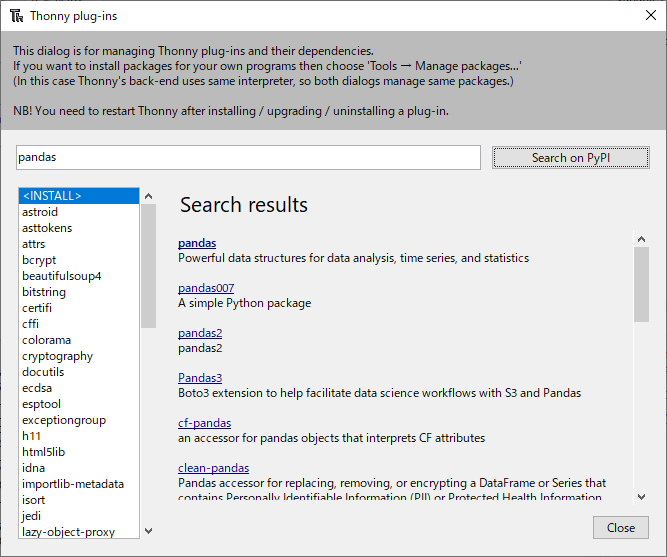Click the Boto3 extension description text
The width and height of the screenshot is (667, 557).
click(x=379, y=393)
